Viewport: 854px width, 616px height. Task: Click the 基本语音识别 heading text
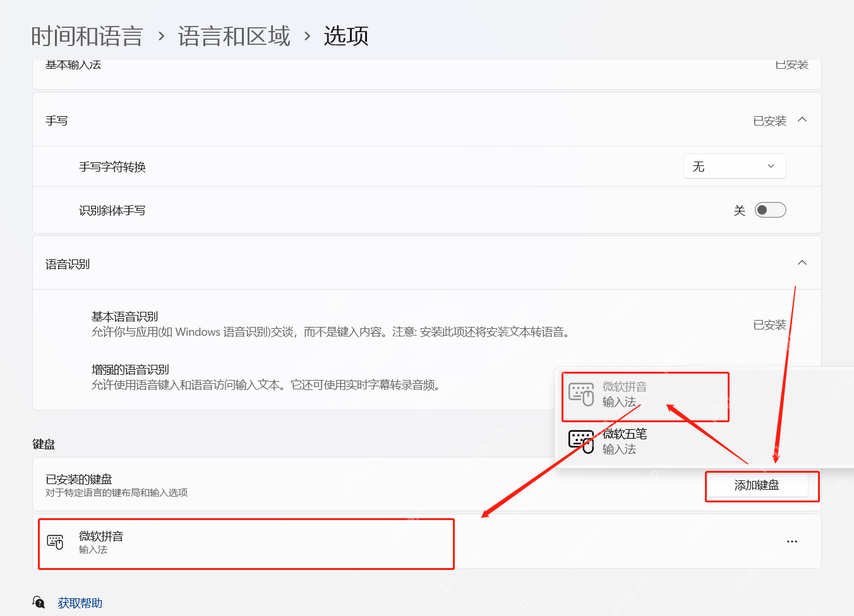(124, 316)
